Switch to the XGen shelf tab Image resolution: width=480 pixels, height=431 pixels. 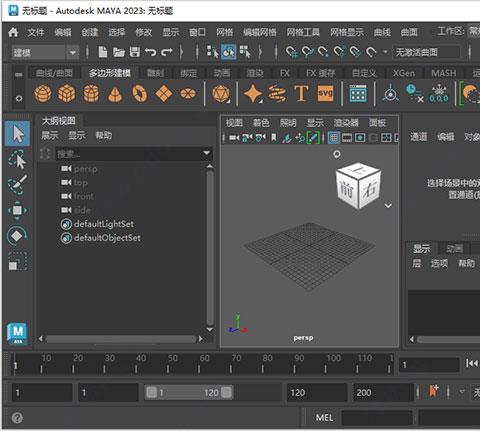[404, 73]
